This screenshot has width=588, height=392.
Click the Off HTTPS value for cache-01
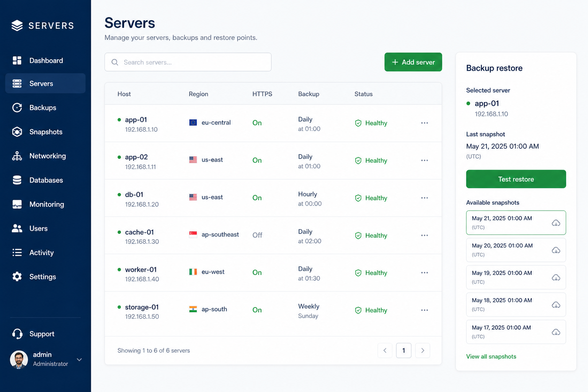click(x=257, y=235)
